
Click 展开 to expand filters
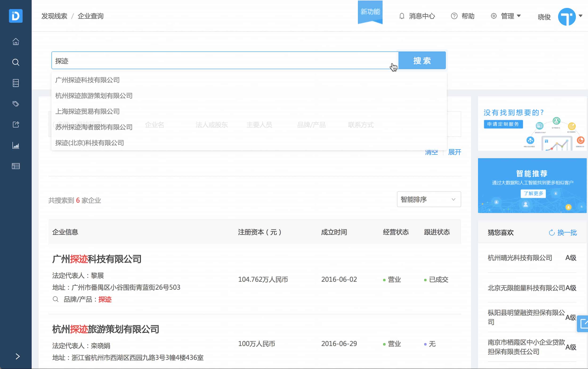click(454, 152)
